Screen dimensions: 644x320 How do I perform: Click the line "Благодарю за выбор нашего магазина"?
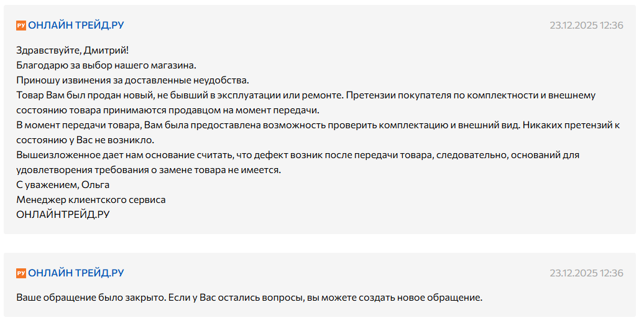[106, 65]
